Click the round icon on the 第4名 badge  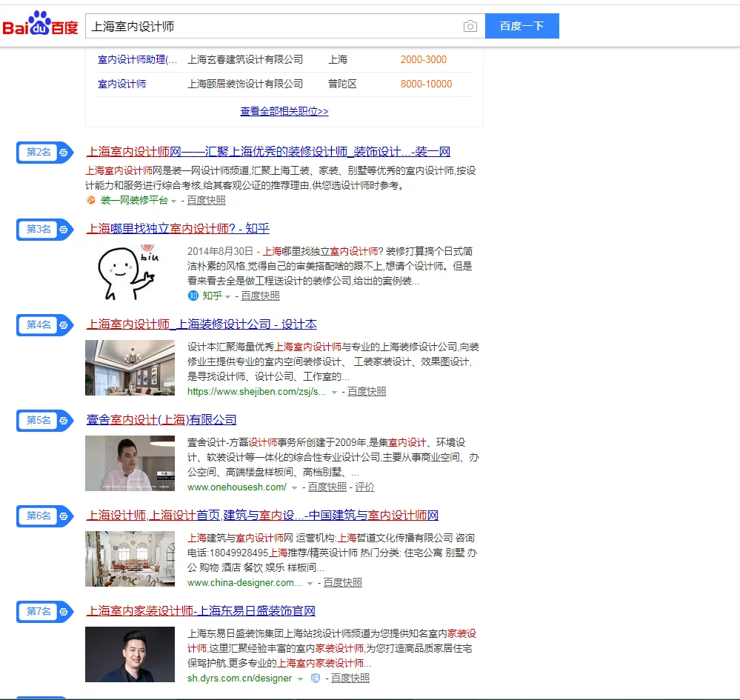point(64,324)
